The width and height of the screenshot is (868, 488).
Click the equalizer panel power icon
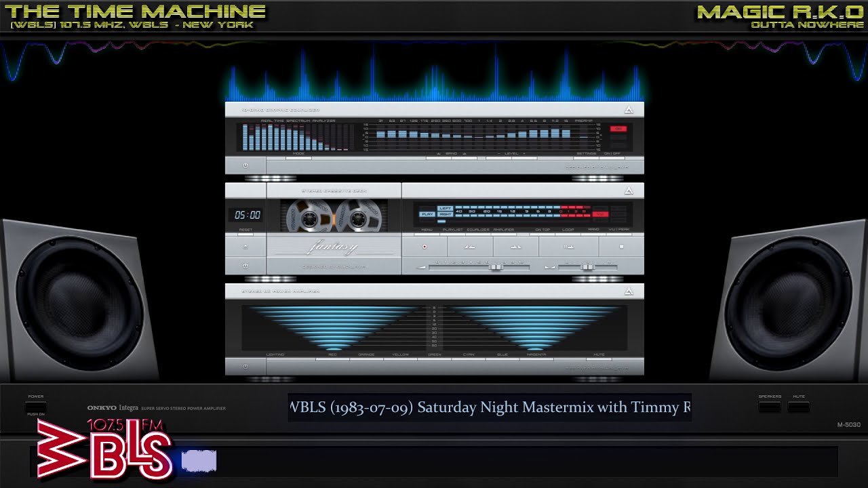pyautogui.click(x=245, y=165)
